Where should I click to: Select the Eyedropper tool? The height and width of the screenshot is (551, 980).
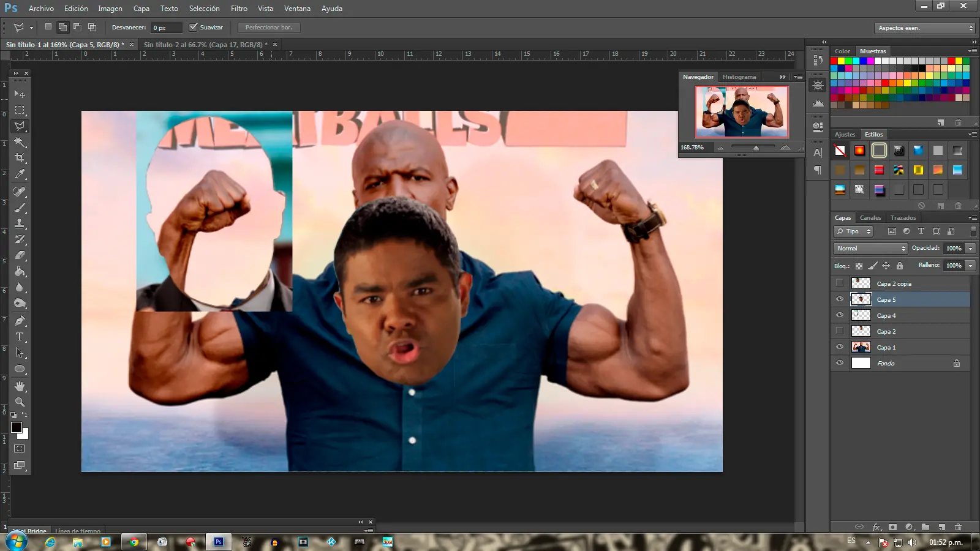(x=20, y=174)
